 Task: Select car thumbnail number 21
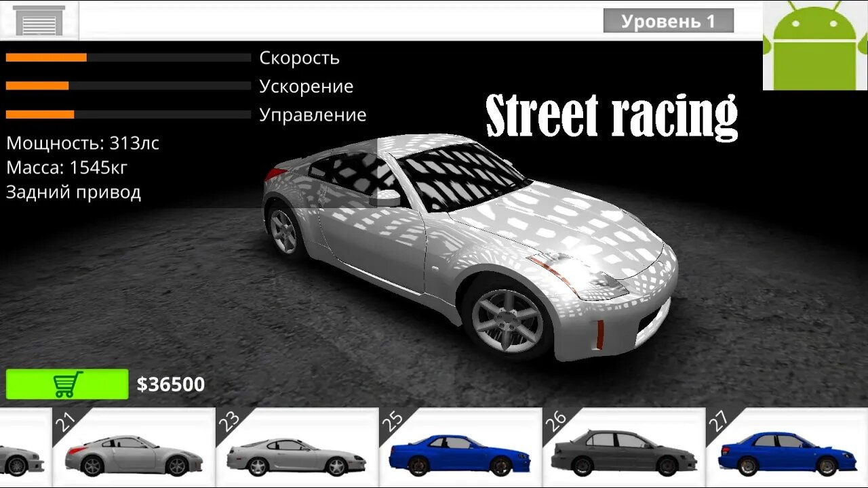pos(133,448)
